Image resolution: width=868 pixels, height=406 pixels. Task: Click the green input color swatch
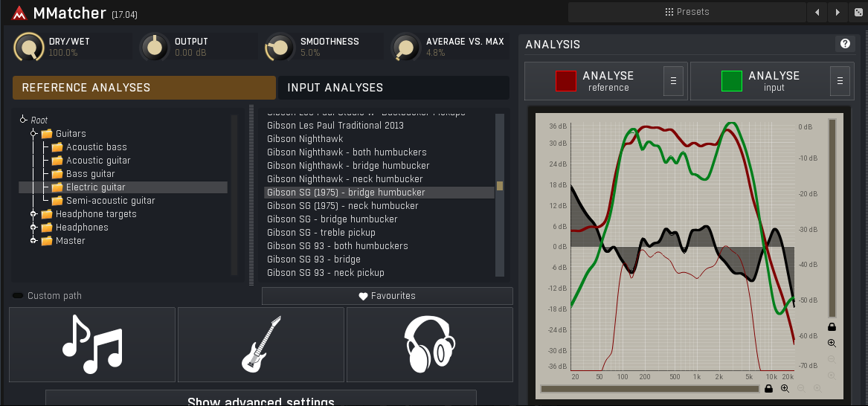(732, 81)
